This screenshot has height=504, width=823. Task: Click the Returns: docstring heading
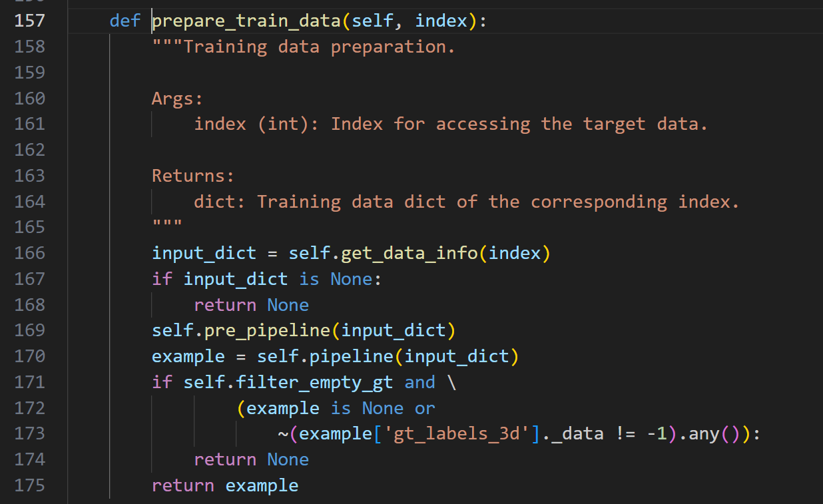click(193, 176)
